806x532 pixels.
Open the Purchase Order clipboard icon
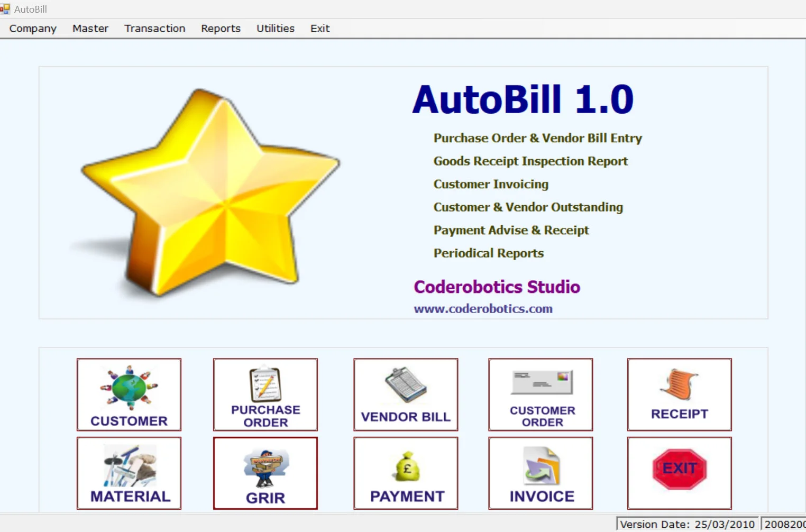click(265, 395)
